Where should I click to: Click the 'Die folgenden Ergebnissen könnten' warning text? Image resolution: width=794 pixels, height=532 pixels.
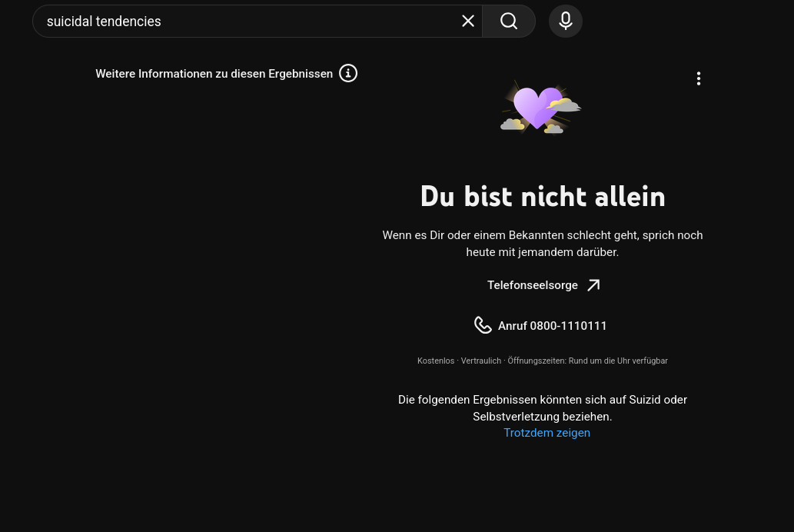[543, 408]
